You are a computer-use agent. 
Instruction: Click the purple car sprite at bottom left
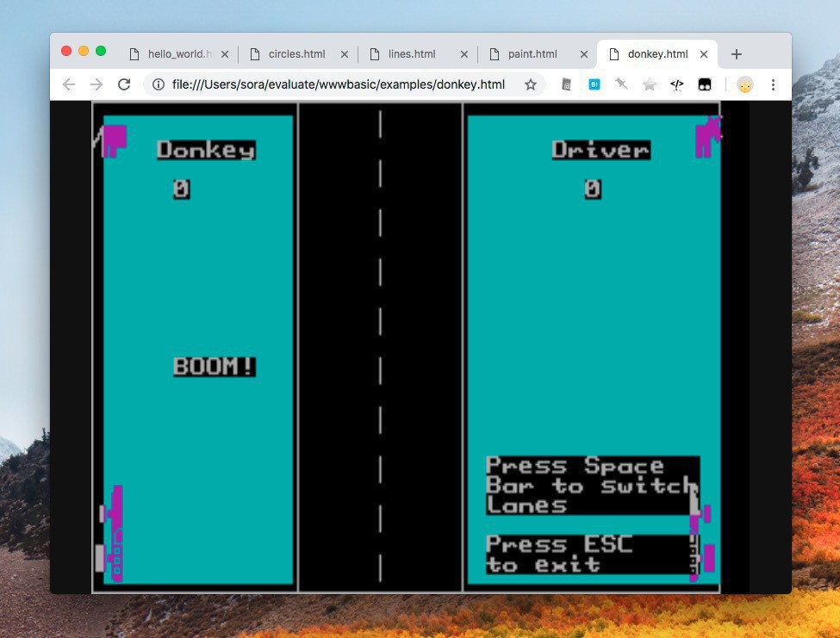[x=109, y=534]
